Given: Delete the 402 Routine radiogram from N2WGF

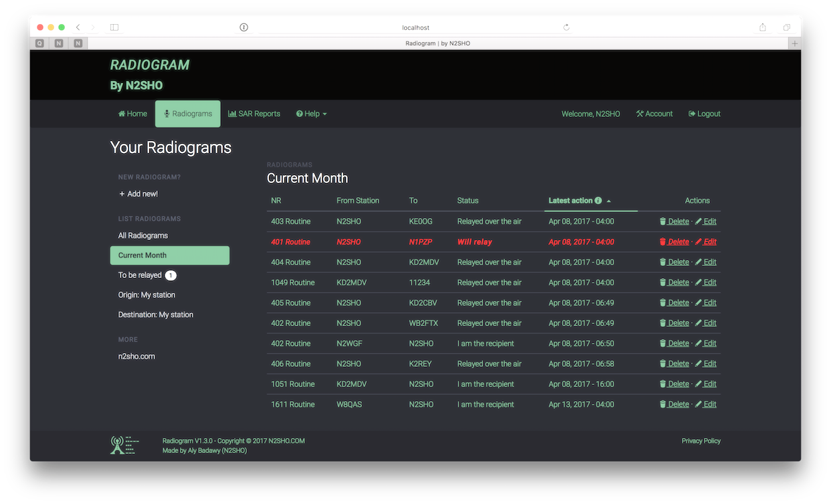Looking at the screenshot, I should (674, 344).
